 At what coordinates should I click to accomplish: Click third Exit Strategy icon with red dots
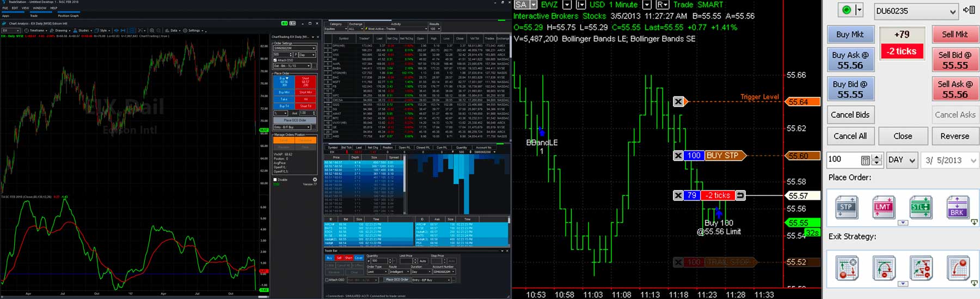pyautogui.click(x=921, y=269)
